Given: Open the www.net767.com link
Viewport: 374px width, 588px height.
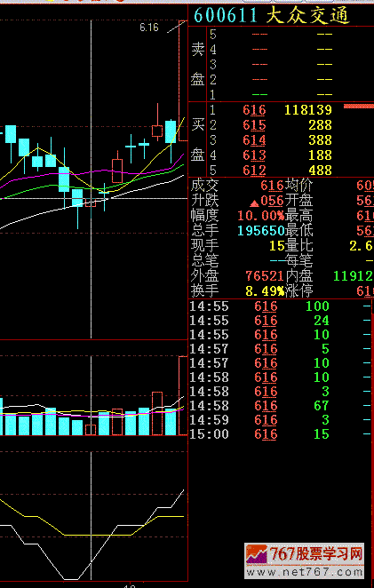Looking at the screenshot, I should tap(304, 573).
